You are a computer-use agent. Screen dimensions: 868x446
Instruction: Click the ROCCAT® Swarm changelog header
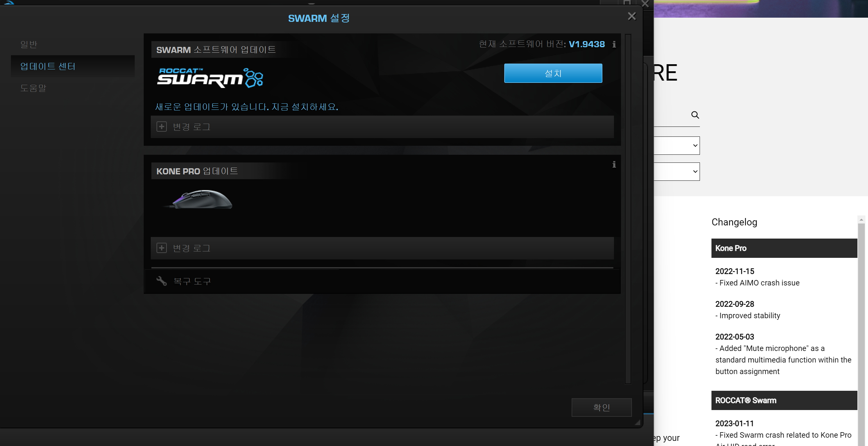784,400
